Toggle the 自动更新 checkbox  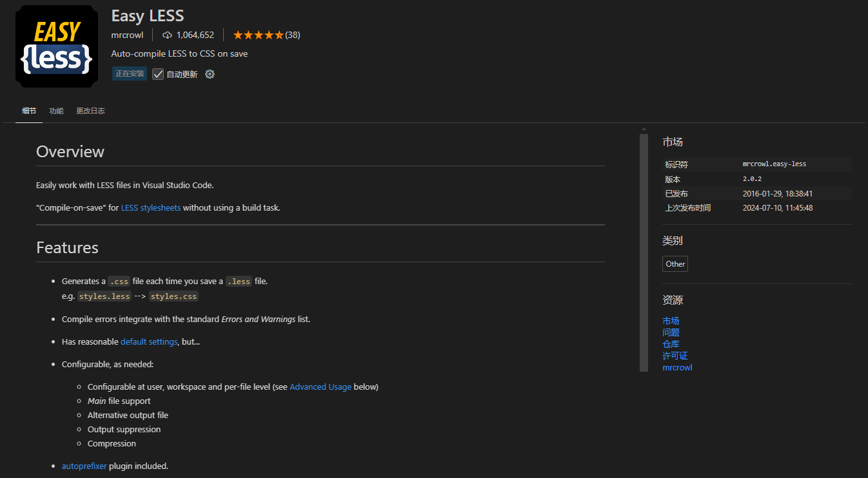pyautogui.click(x=158, y=74)
